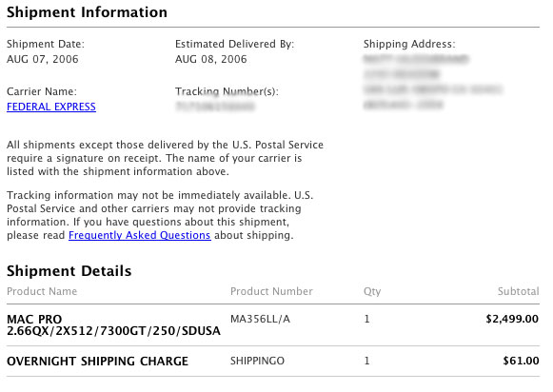Click the AUG 07, 2006 shipment date
553x392 pixels.
point(42,59)
